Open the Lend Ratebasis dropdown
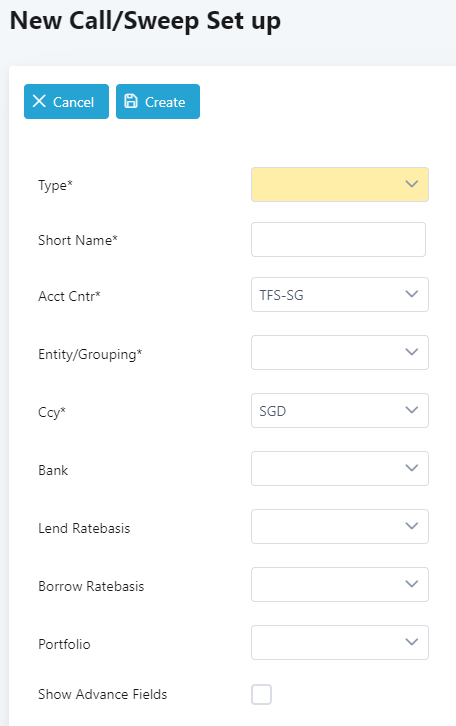Image resolution: width=456 pixels, height=726 pixels. coord(340,526)
